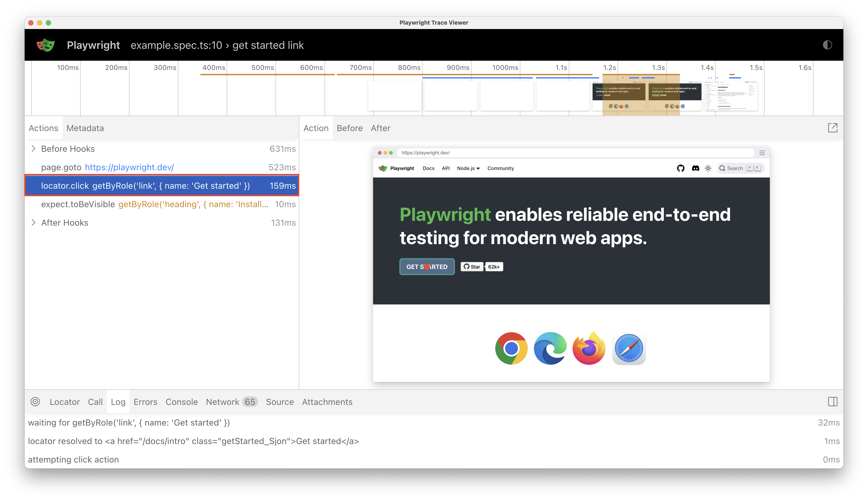Viewport: 868px width, 501px height.
Task: Click the https://playwright.dev/ link
Action: click(129, 167)
